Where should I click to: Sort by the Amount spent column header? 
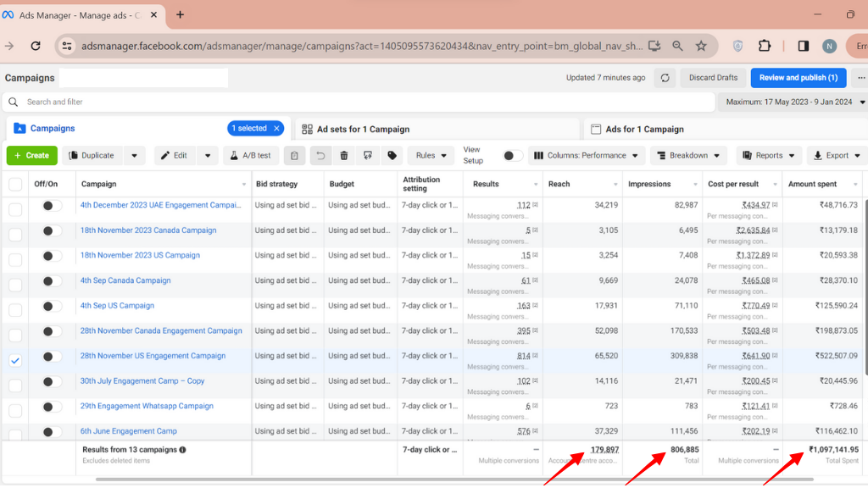pos(822,184)
